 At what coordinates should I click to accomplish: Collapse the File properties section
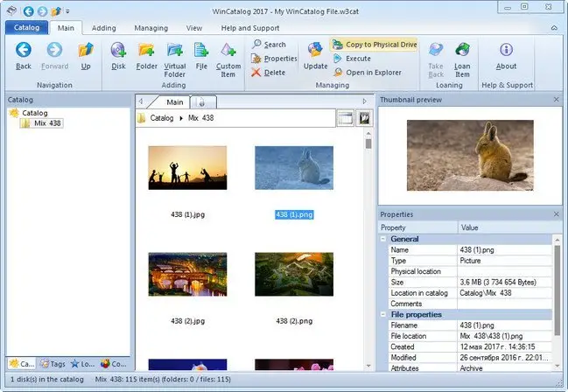tap(383, 314)
